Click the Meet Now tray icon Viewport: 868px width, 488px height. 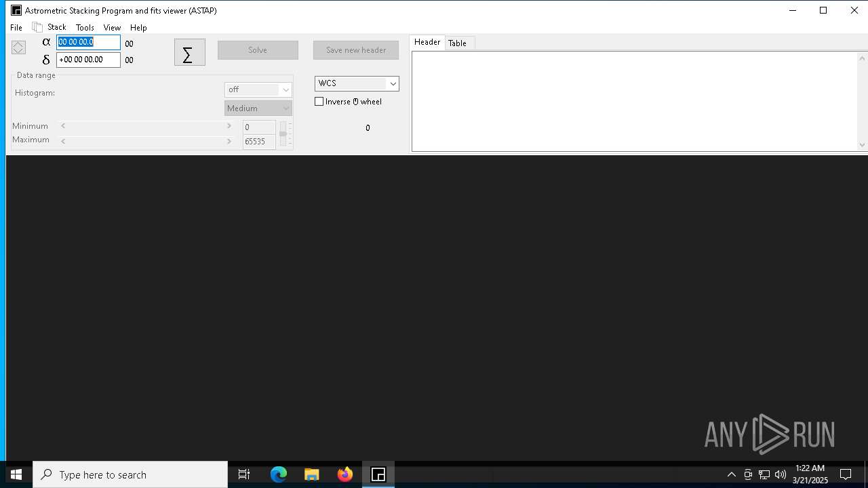(x=748, y=474)
